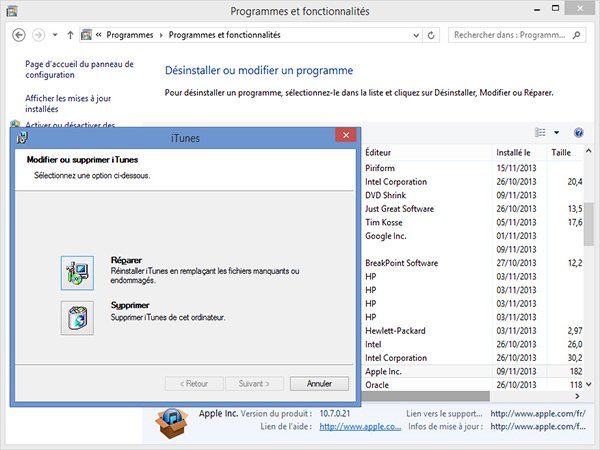
Task: Click the Réparer option label
Action: [x=126, y=260]
